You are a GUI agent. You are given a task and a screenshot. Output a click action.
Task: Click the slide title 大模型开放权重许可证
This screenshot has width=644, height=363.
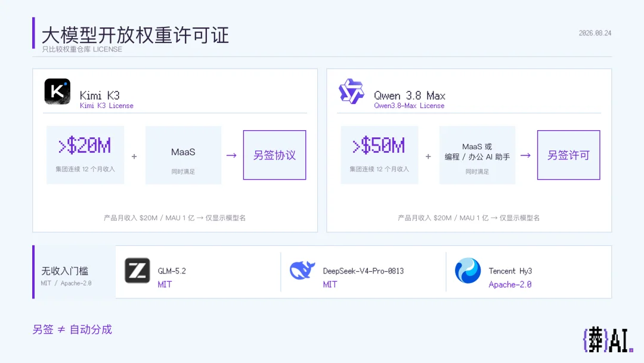(135, 35)
